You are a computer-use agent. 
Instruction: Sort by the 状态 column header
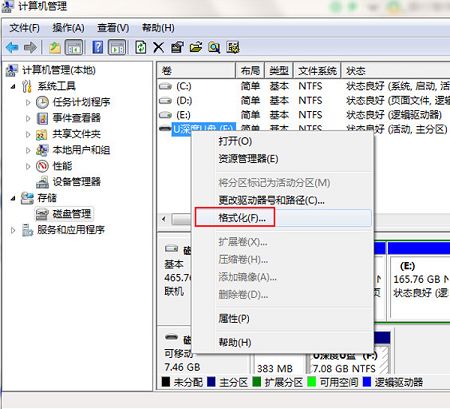click(x=396, y=71)
